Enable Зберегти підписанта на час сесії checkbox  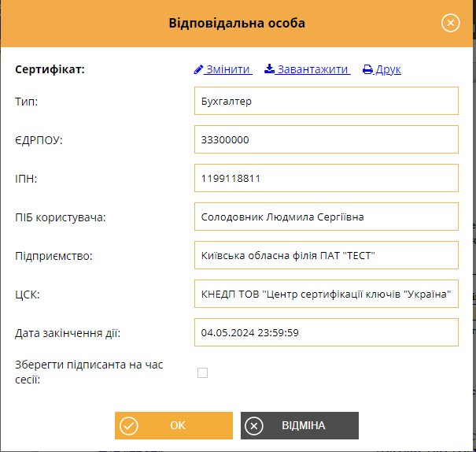[x=202, y=372]
